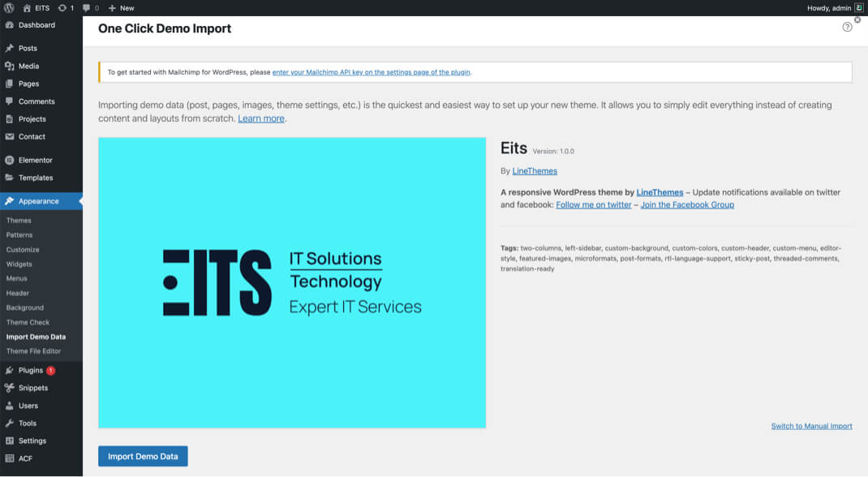The height and width of the screenshot is (477, 868).
Task: Click the EITS theme preview image
Action: [292, 283]
